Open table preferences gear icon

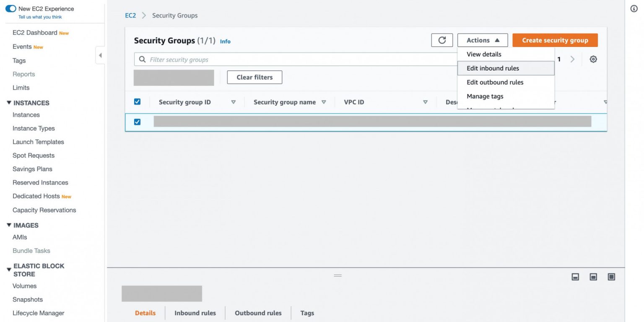coord(593,60)
